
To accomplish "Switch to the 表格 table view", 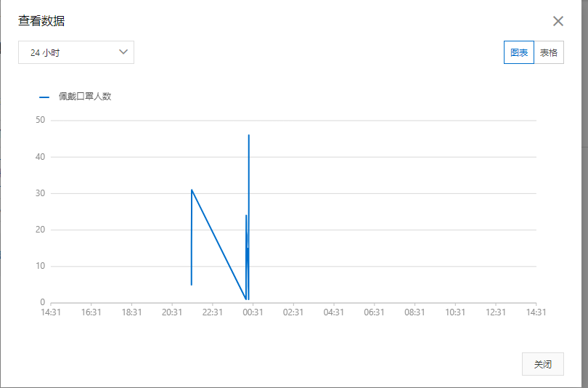I will [x=549, y=52].
